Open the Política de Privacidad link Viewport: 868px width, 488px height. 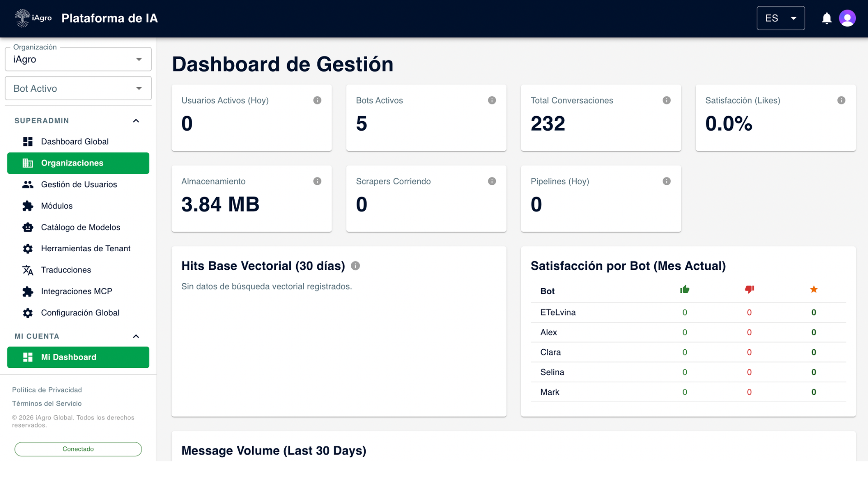[47, 390]
